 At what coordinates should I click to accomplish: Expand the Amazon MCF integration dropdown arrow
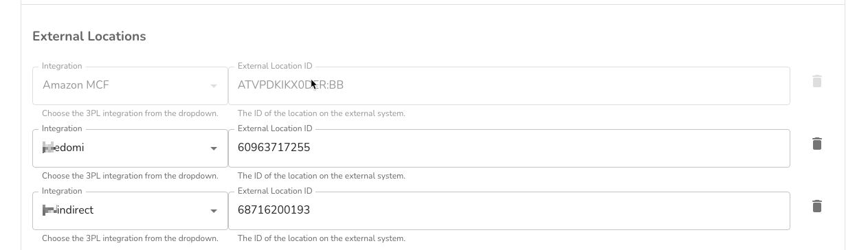point(214,86)
